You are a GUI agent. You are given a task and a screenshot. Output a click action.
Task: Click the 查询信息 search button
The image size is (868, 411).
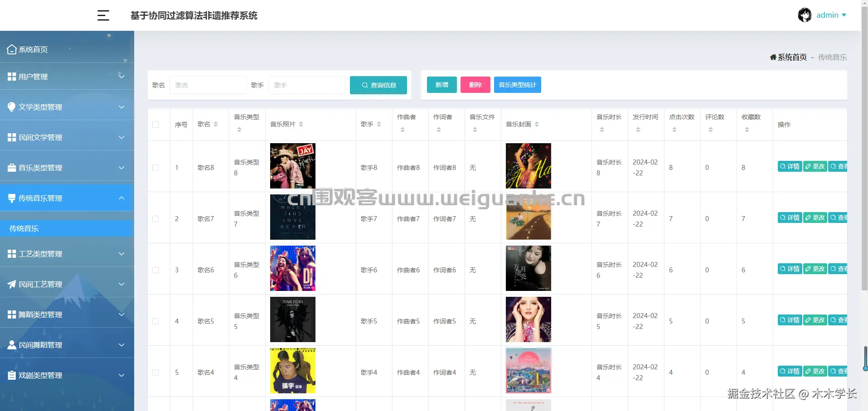(378, 85)
